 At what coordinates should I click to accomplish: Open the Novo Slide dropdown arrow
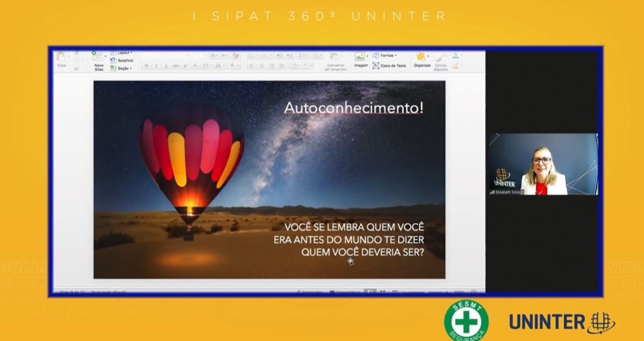pos(105,56)
